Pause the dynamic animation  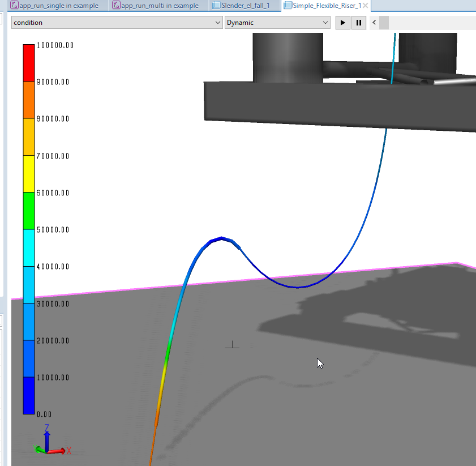tap(358, 23)
